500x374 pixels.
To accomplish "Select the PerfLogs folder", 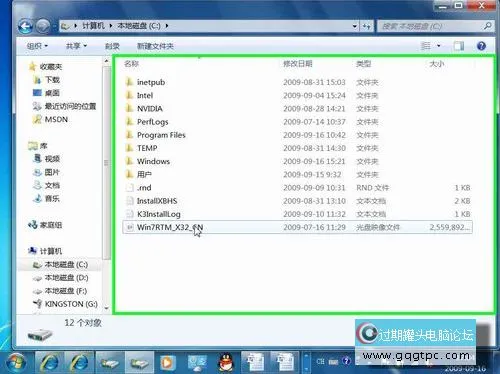I will [153, 122].
